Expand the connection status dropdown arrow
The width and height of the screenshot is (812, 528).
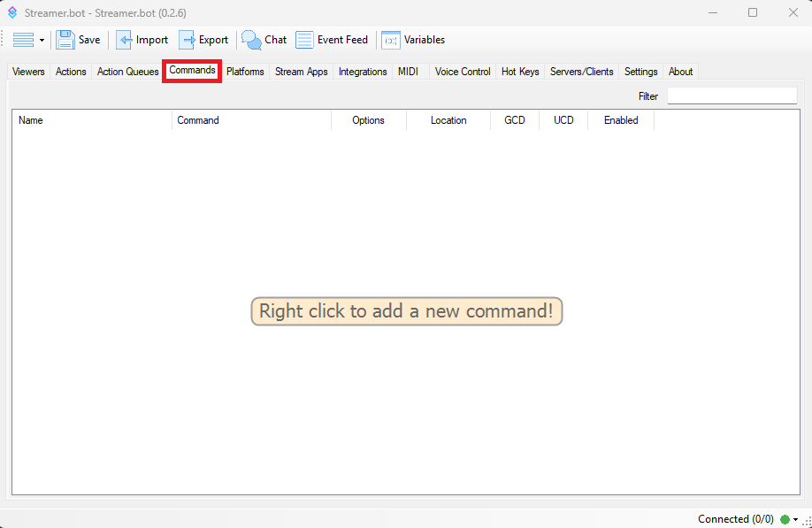[x=796, y=519]
